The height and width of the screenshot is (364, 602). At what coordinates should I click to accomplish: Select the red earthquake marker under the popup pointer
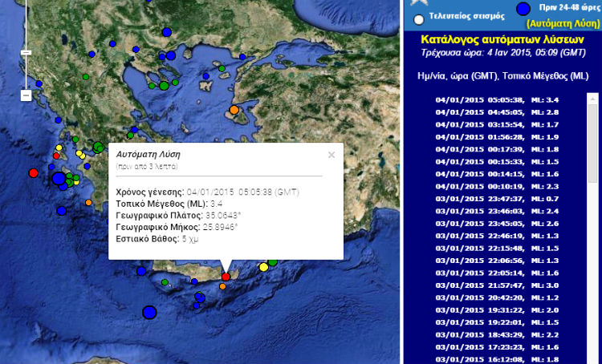[226, 277]
